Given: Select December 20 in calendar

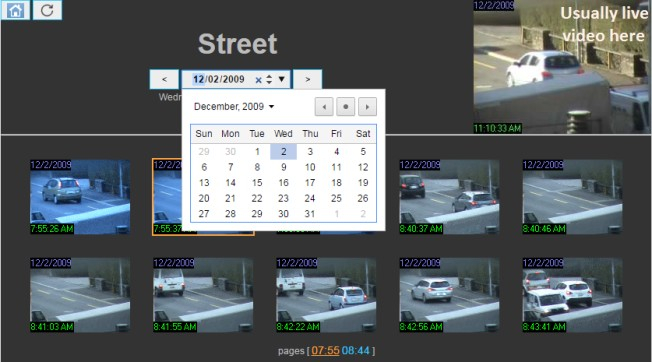Looking at the screenshot, I should (204, 198).
